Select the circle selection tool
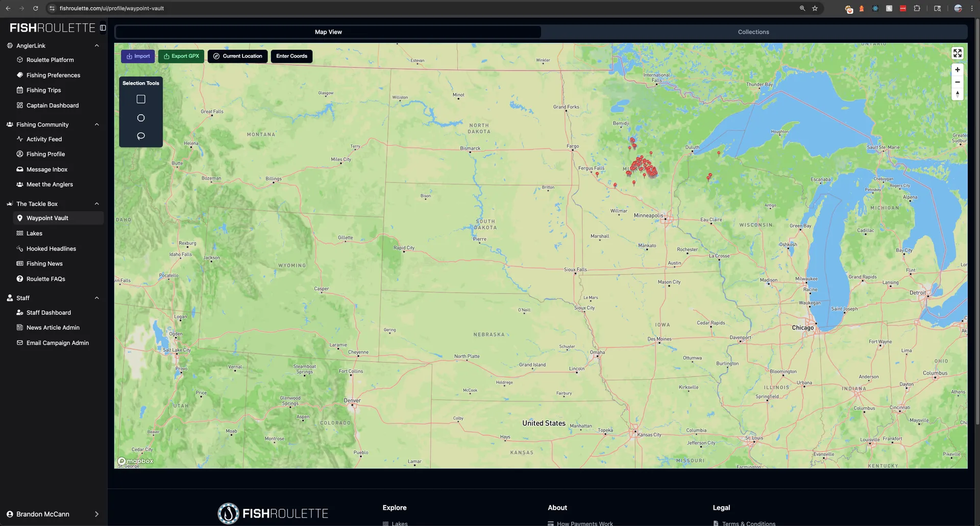980x526 pixels. pos(141,118)
